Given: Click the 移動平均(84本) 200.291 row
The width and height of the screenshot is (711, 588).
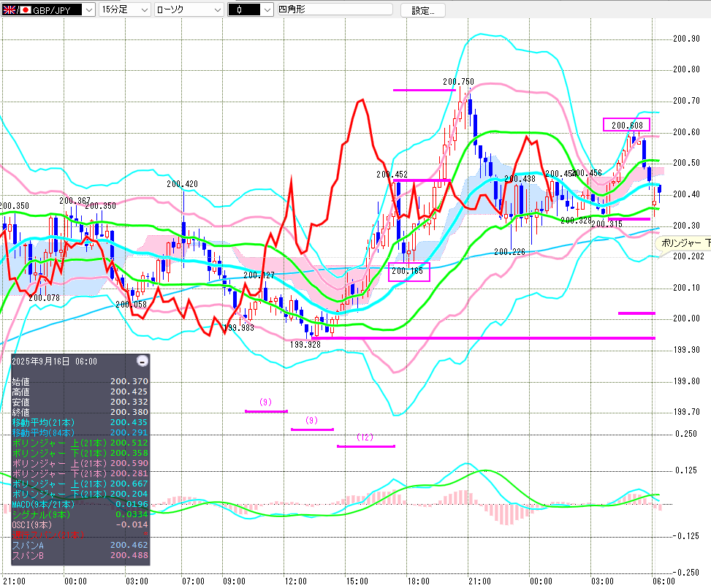Looking at the screenshot, I should (80, 432).
